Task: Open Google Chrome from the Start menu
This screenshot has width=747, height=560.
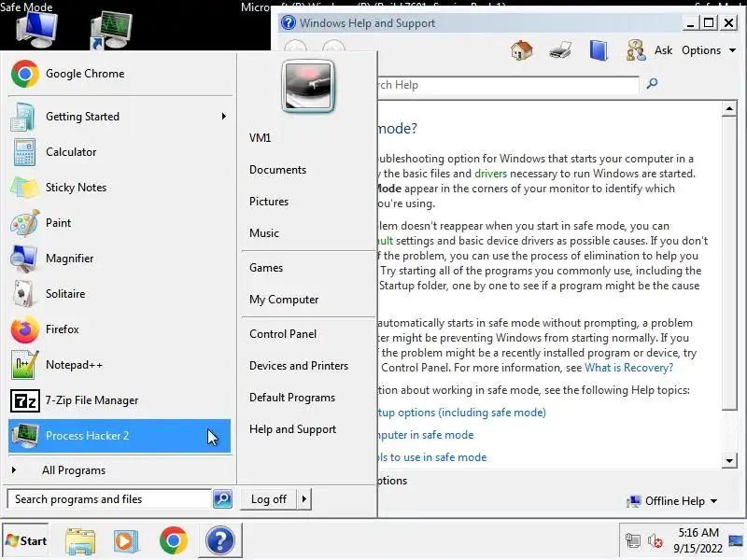Action: 120,74
